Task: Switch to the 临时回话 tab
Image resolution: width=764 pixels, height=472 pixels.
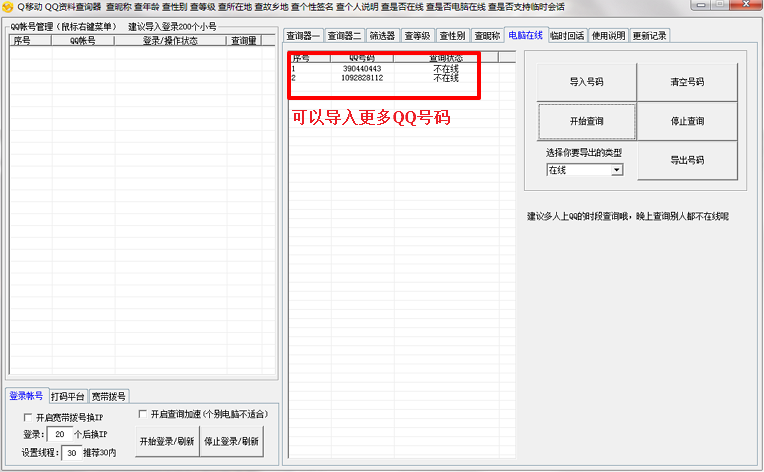Action: pos(568,36)
